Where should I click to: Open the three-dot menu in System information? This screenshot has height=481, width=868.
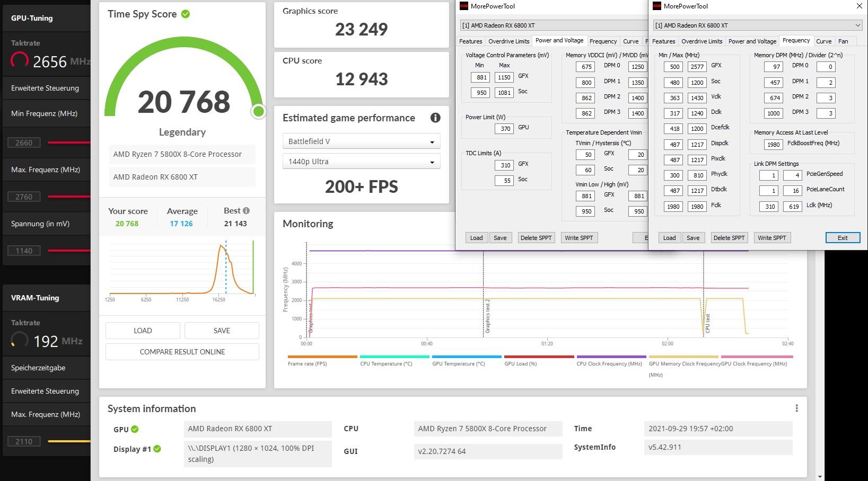tap(796, 408)
